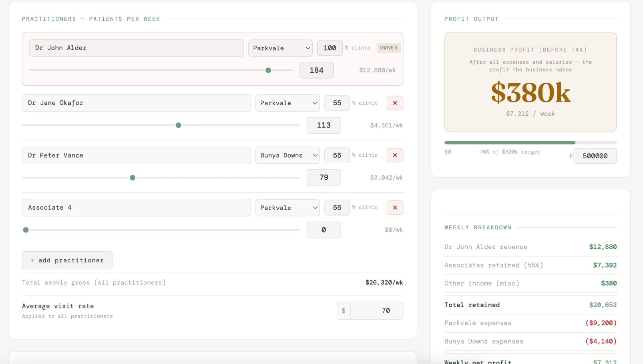
Task: Click the $3,042/wk amount for Dr Peter Vance
Action: coord(386,178)
